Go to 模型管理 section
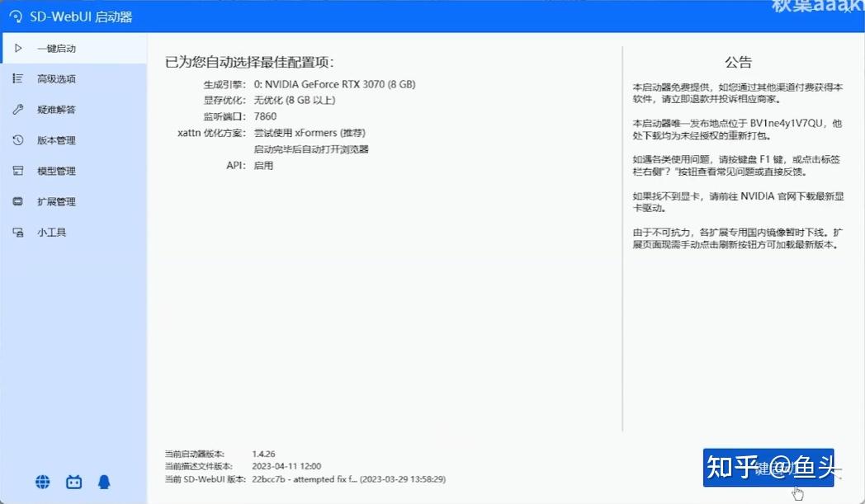This screenshot has width=865, height=504. click(73, 171)
